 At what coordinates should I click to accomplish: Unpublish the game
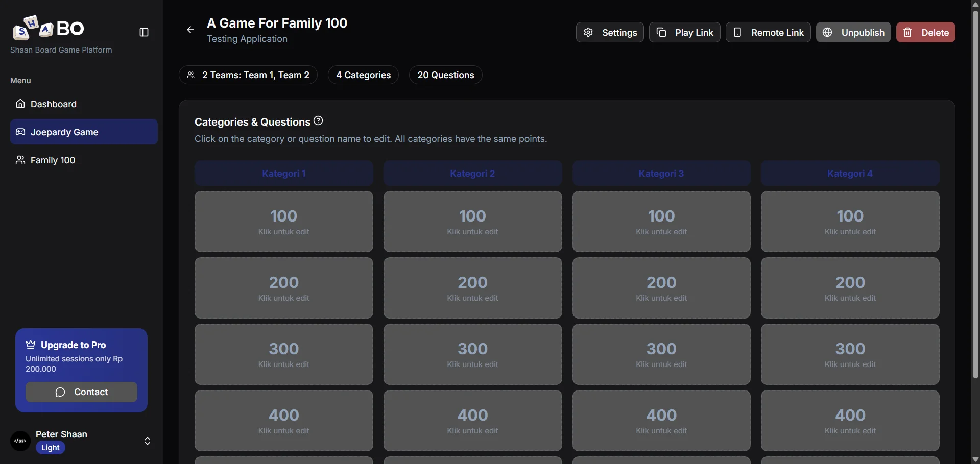(x=853, y=32)
